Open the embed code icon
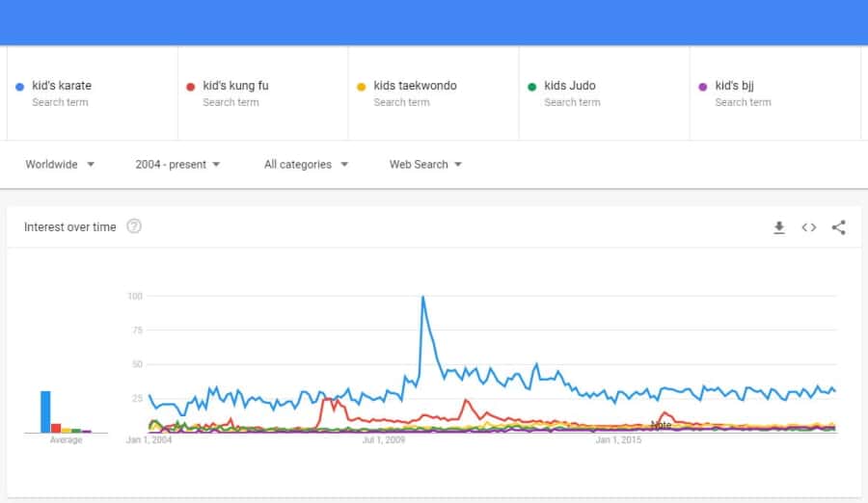The width and height of the screenshot is (868, 503). 809,227
